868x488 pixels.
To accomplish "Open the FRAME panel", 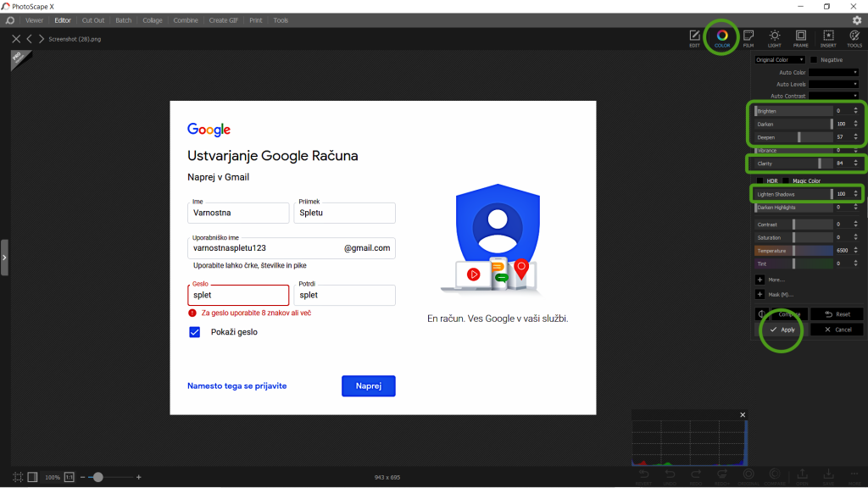I will coord(800,37).
